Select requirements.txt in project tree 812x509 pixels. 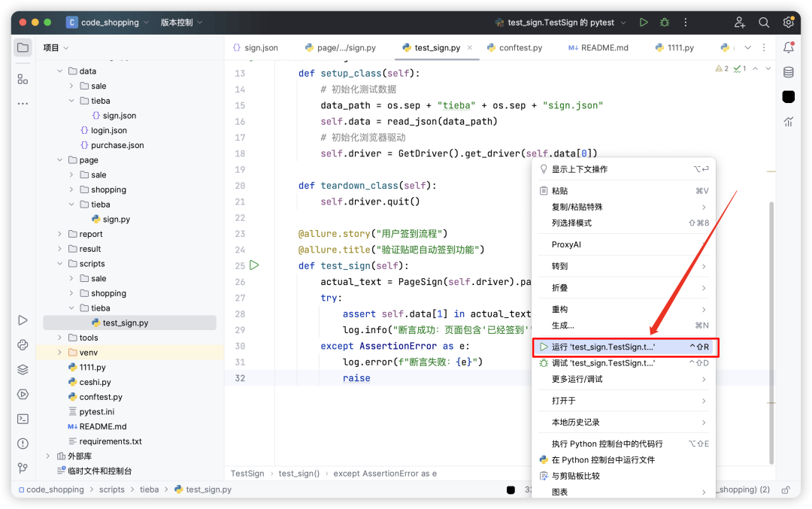coord(105,441)
